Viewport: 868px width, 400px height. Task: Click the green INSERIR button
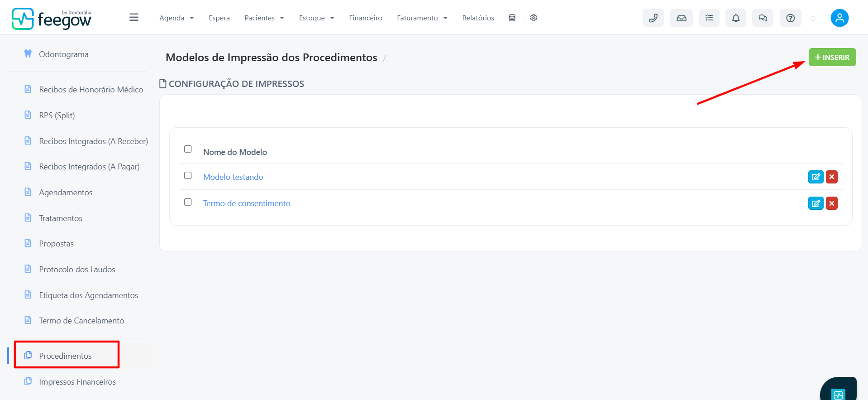[x=832, y=57]
